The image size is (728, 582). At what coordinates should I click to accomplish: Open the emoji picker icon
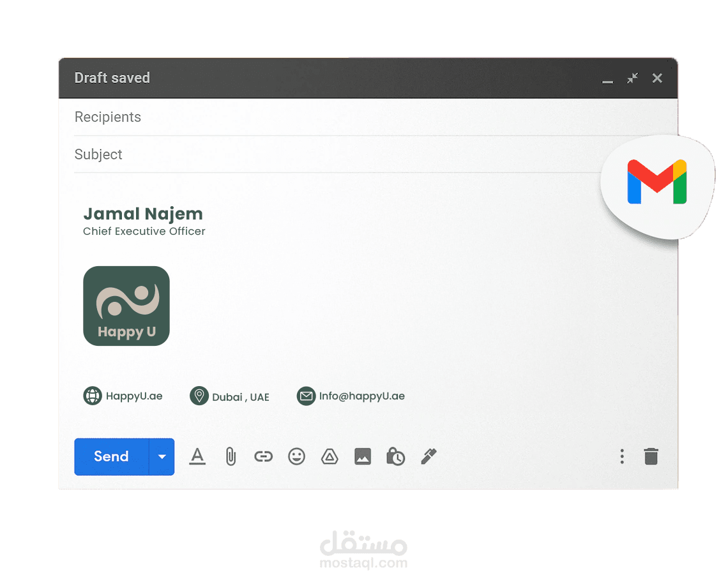tap(297, 457)
